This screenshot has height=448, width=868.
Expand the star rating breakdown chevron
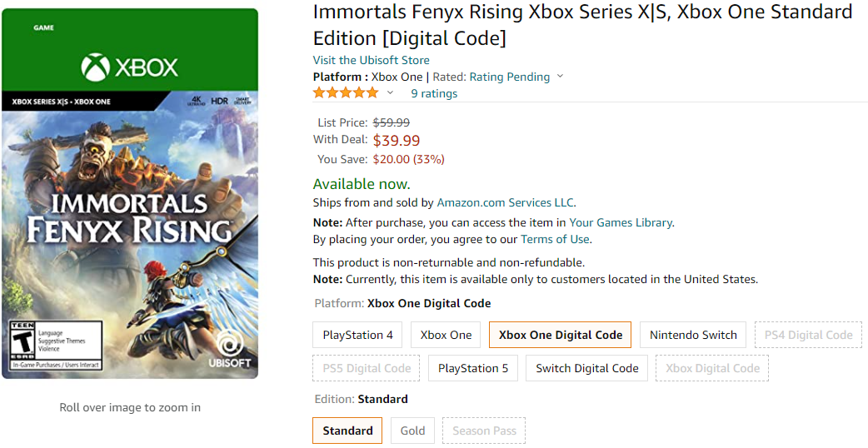coord(390,93)
